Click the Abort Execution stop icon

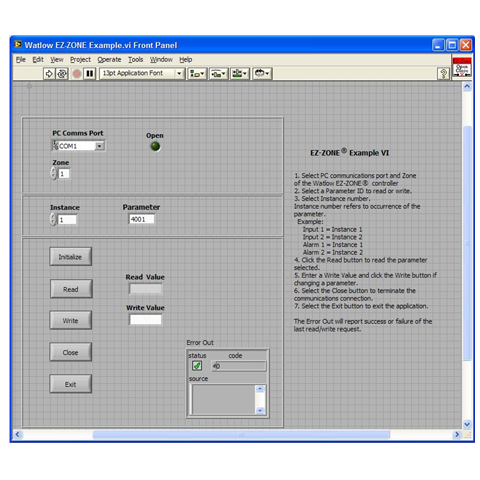tap(77, 73)
